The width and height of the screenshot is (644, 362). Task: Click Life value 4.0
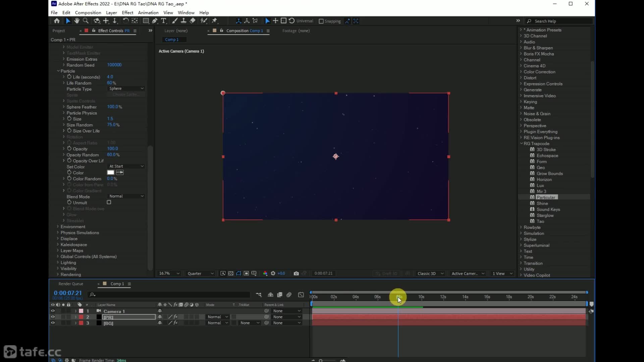[110, 77]
